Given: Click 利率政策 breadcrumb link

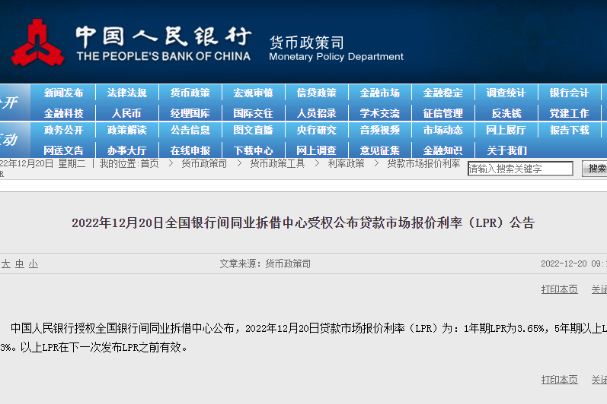Looking at the screenshot, I should (346, 163).
